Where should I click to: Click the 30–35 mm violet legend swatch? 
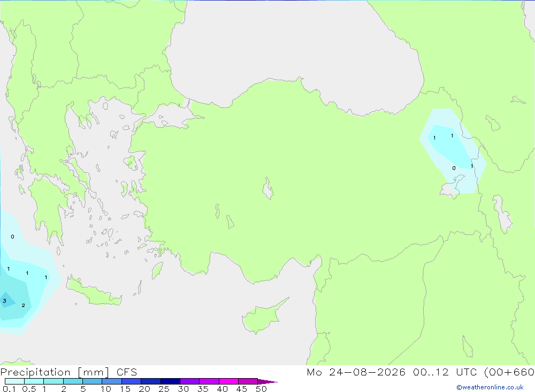point(190,381)
